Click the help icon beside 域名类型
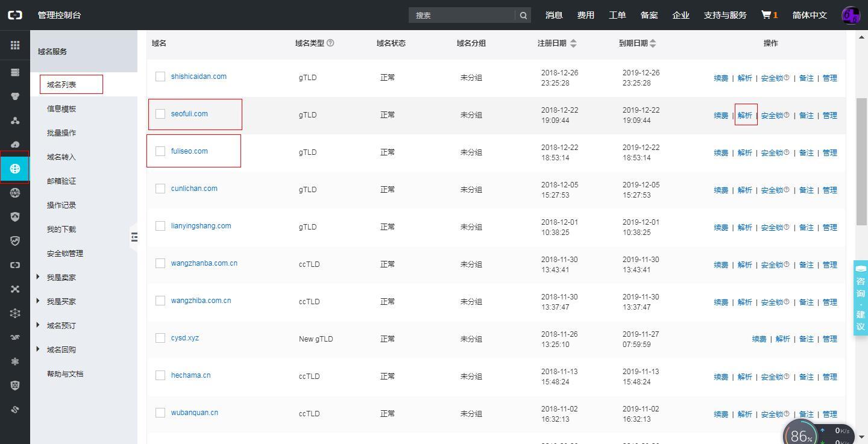The width and height of the screenshot is (868, 444). point(330,43)
